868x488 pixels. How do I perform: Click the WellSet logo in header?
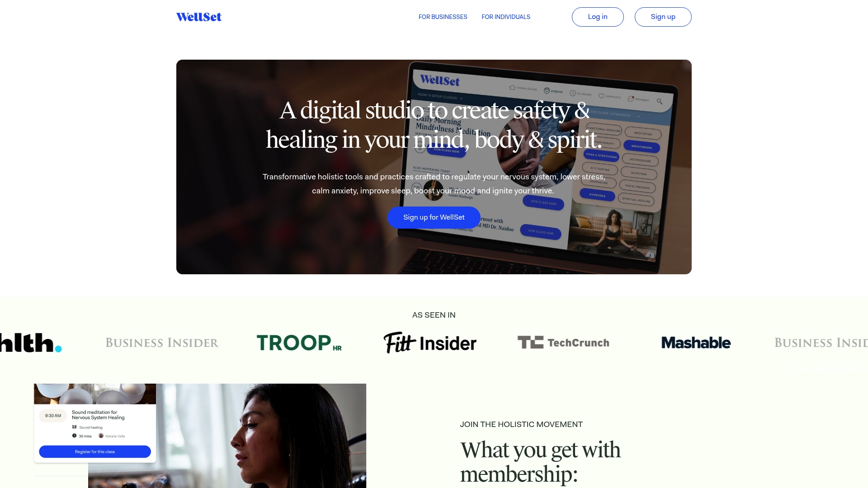(x=199, y=17)
